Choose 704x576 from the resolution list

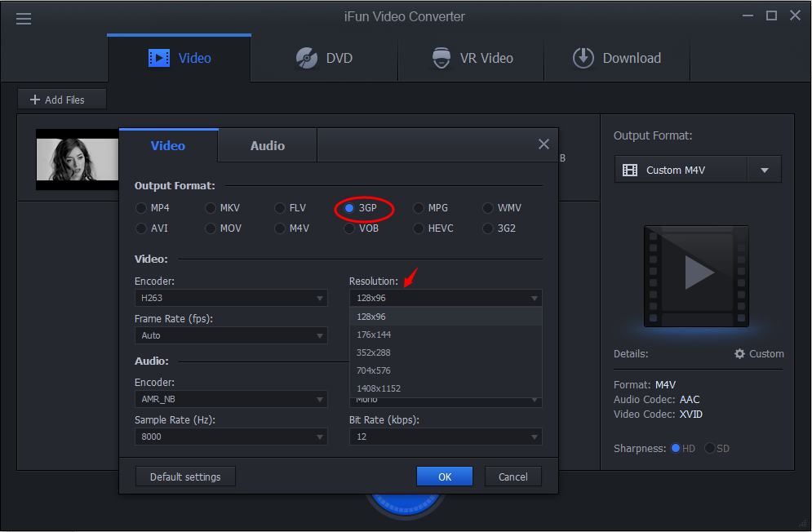(x=446, y=370)
